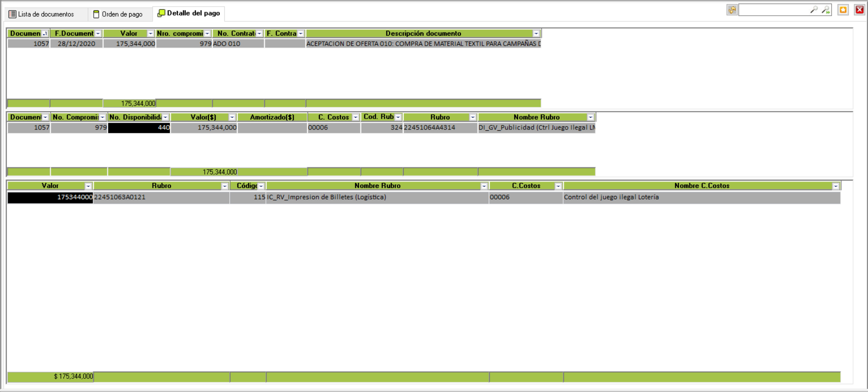Expand the Nro. compromi column filter
Image resolution: width=868 pixels, height=392 pixels.
click(207, 33)
